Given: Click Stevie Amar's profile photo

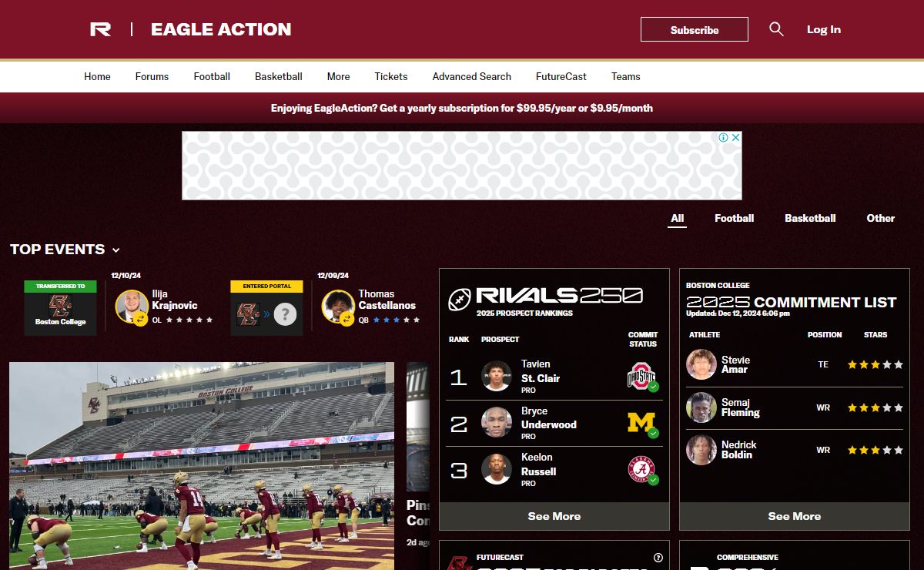Looking at the screenshot, I should coord(701,364).
